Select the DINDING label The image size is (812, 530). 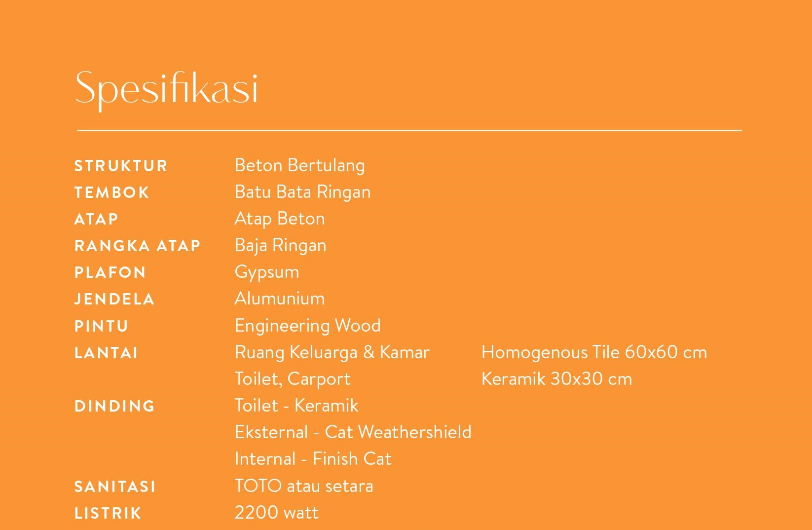click(x=114, y=406)
